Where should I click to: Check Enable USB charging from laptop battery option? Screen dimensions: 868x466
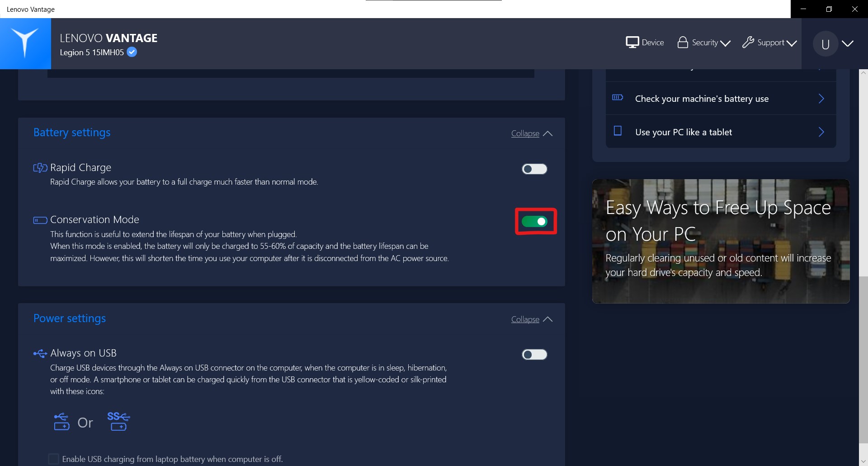53,459
